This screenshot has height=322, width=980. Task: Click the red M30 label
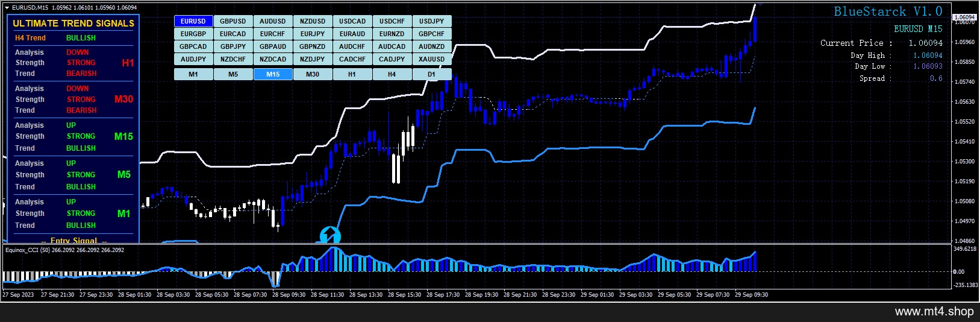[123, 99]
